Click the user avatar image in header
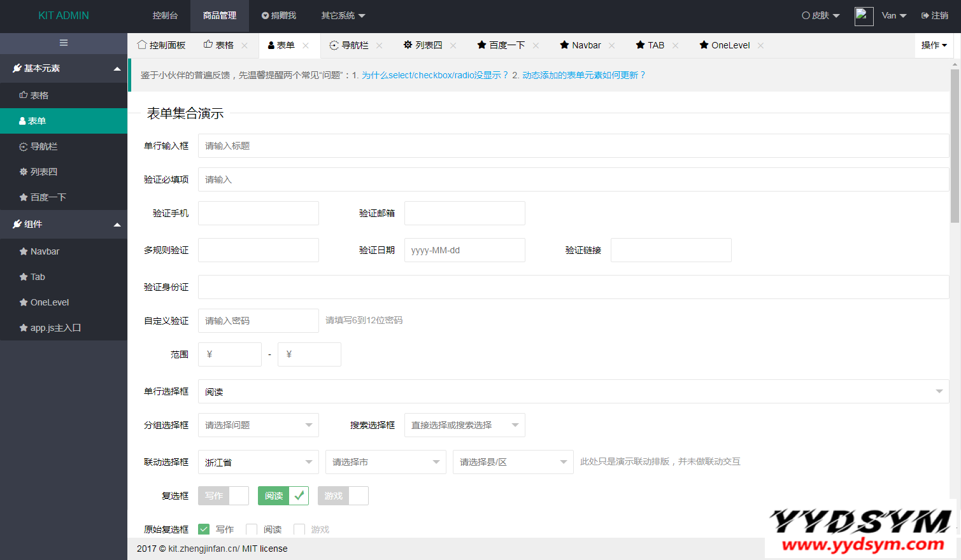 [x=864, y=16]
